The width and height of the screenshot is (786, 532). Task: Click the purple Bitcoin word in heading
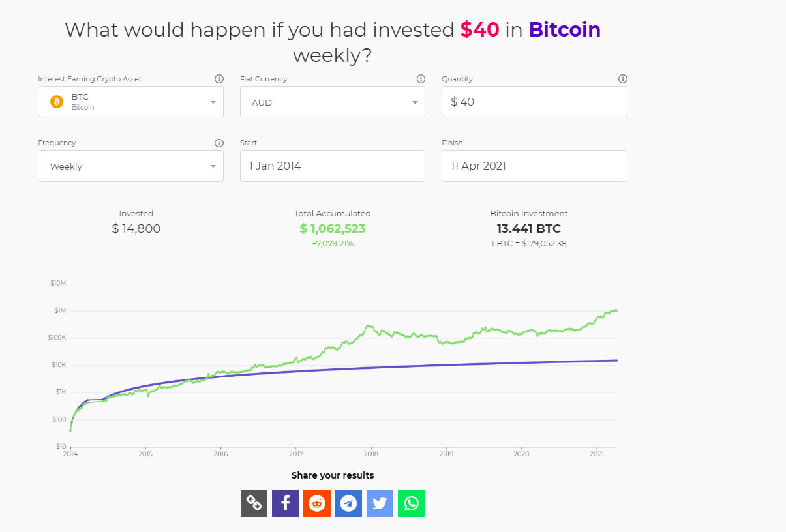[x=564, y=29]
